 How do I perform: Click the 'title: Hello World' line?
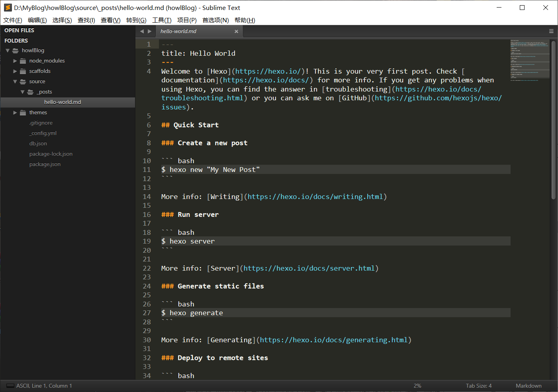pos(198,53)
